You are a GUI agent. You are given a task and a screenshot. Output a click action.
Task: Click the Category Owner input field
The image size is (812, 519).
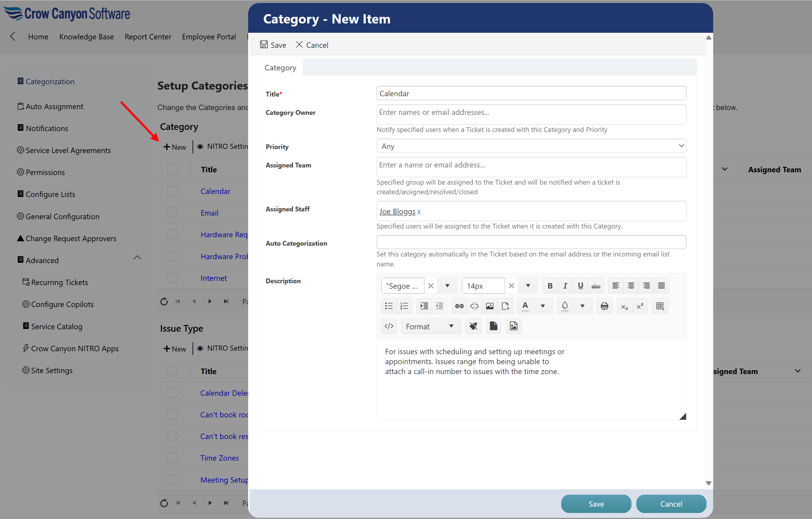click(x=531, y=114)
